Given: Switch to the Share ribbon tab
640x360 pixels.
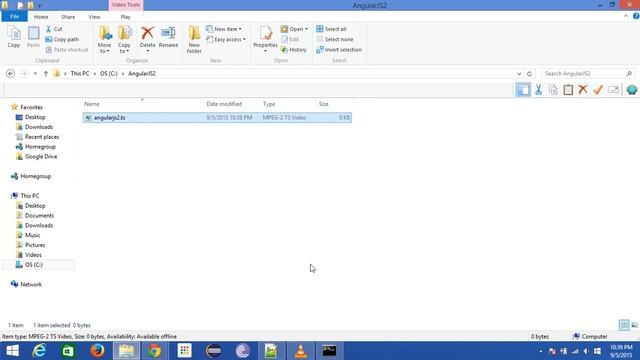Looking at the screenshot, I should 68,17.
